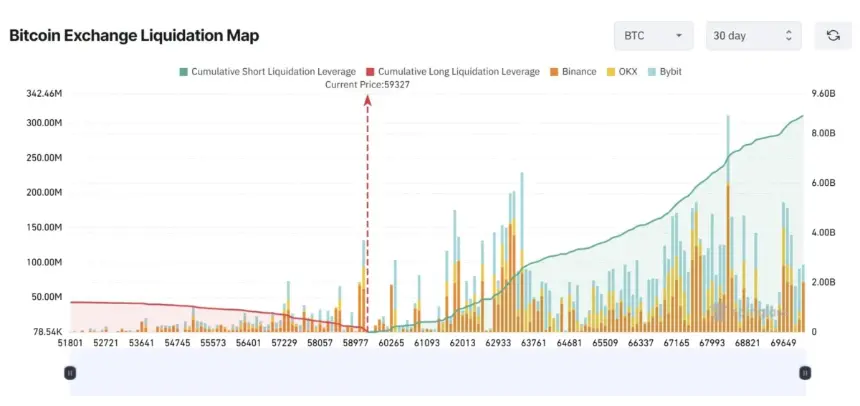The width and height of the screenshot is (860, 406).
Task: Toggle Bybit series in legend
Action: pos(665,72)
